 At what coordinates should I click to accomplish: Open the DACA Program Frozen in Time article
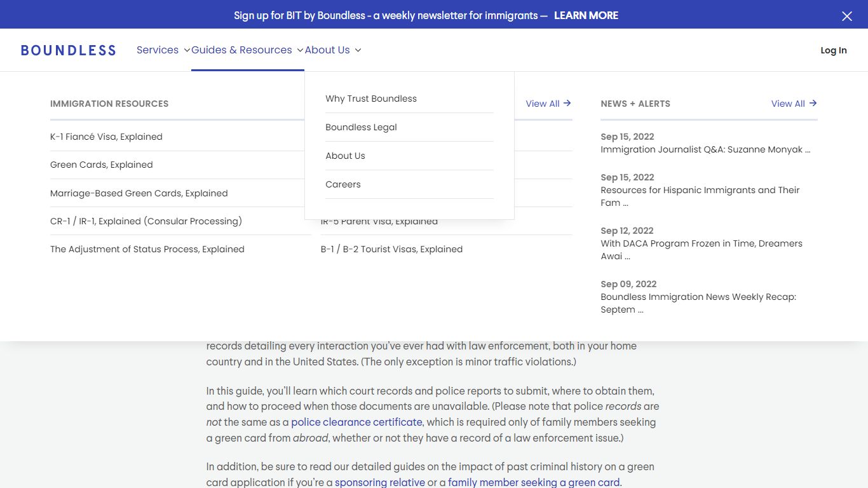click(702, 250)
